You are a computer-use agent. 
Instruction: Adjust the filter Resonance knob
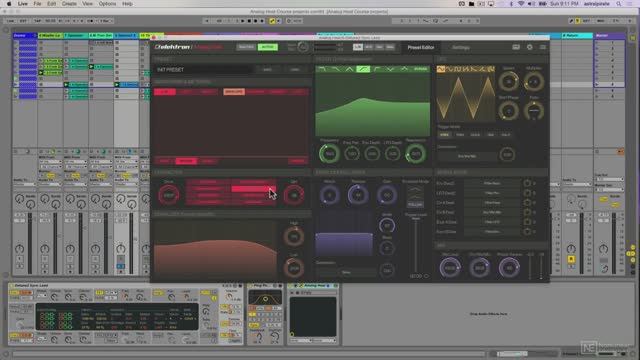click(x=415, y=153)
